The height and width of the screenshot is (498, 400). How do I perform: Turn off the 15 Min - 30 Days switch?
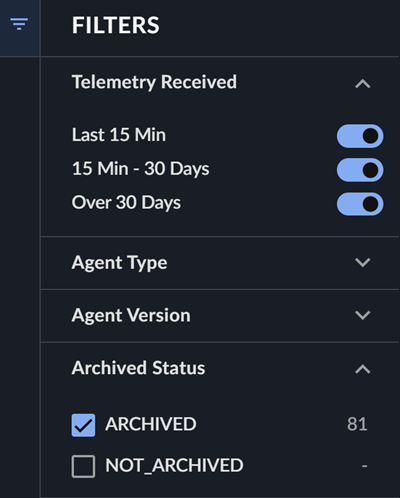pos(360,170)
